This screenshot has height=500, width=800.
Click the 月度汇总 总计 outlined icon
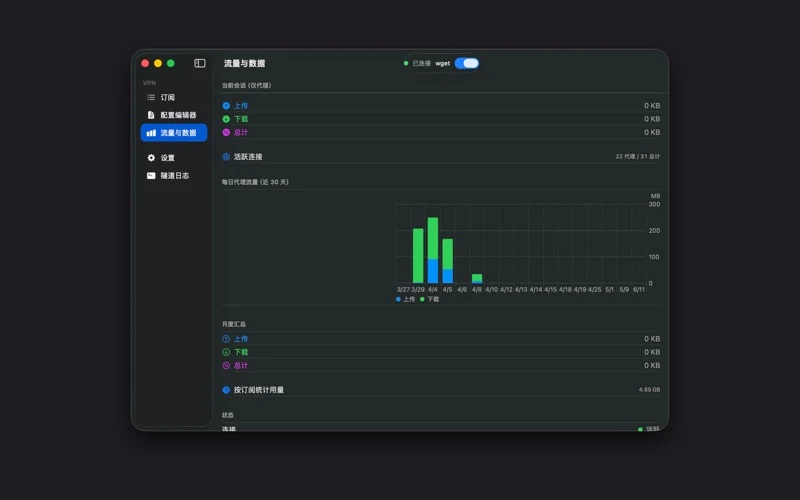pyautogui.click(x=226, y=365)
